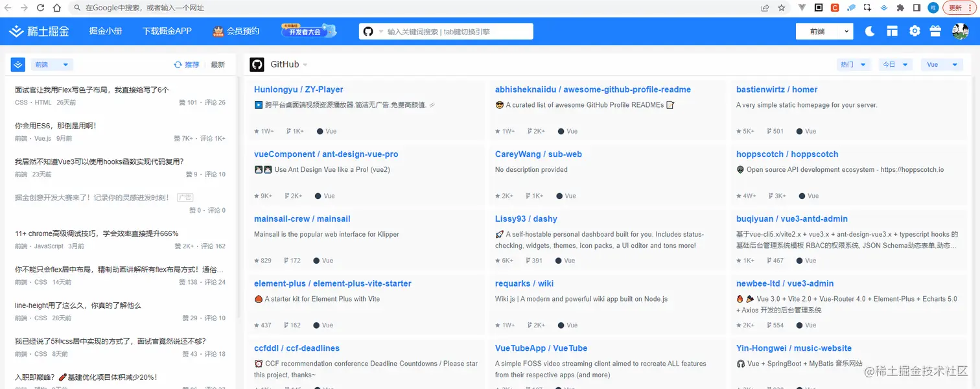The width and height of the screenshot is (980, 389).
Task: Select the 最新 tab in article list
Action: (x=218, y=65)
